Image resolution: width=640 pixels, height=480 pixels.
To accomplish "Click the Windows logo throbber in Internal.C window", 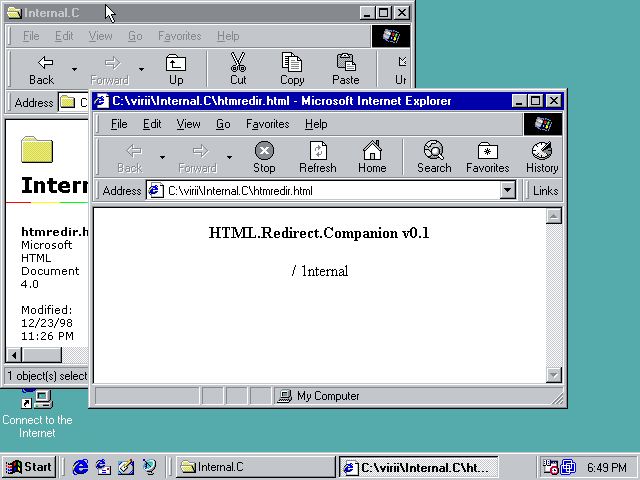I will pos(391,36).
